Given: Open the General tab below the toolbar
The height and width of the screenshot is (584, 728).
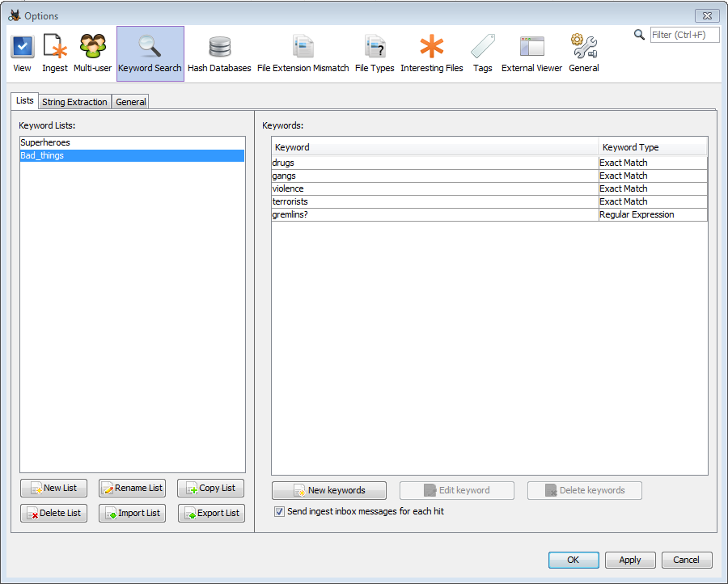Looking at the screenshot, I should tap(130, 102).
